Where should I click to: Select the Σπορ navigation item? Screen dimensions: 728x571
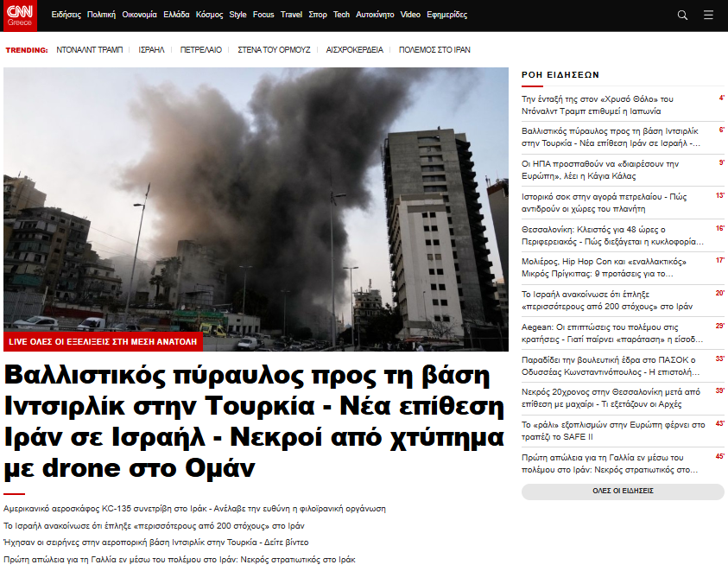(x=318, y=15)
